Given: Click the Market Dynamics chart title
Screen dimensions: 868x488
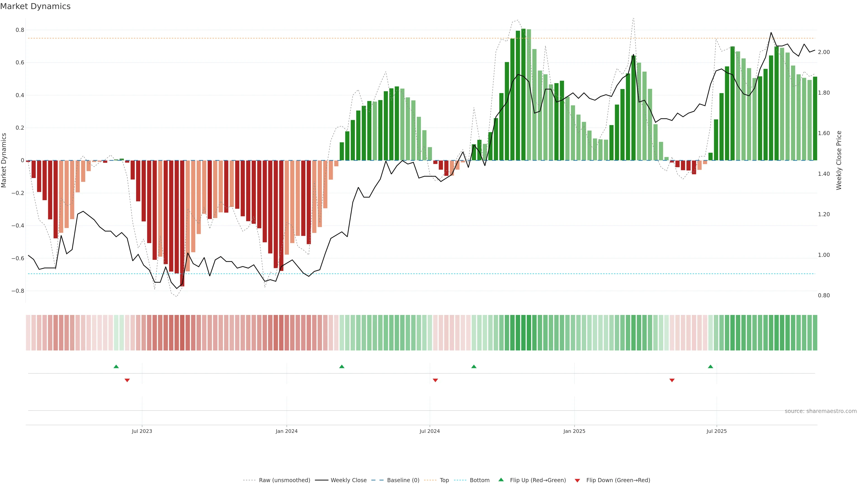Looking at the screenshot, I should [35, 6].
